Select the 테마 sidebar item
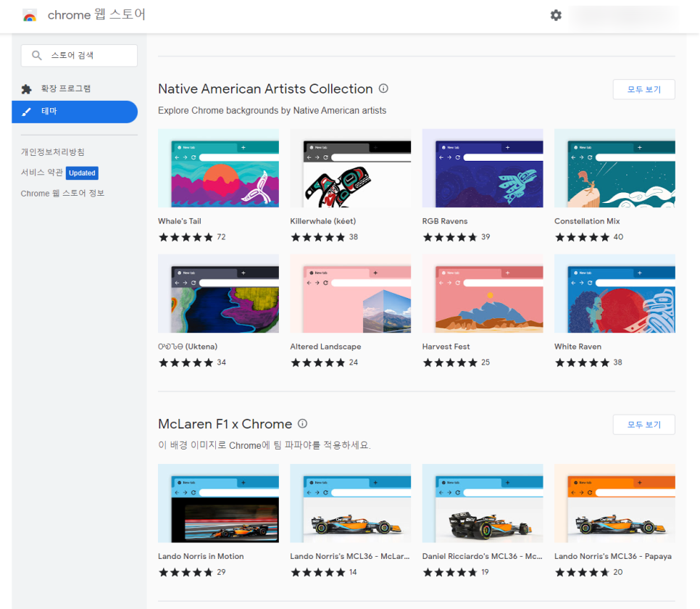700x609 pixels. [75, 112]
